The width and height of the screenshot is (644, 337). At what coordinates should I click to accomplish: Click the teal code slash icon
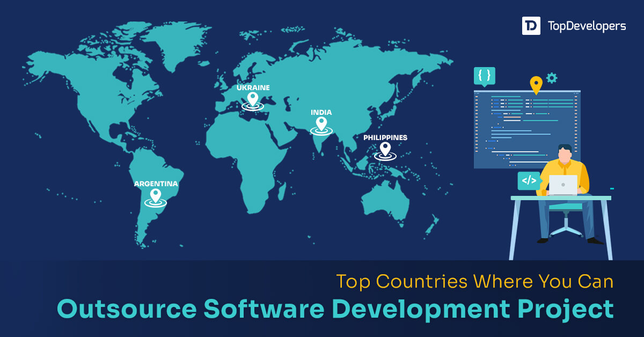[x=528, y=180]
